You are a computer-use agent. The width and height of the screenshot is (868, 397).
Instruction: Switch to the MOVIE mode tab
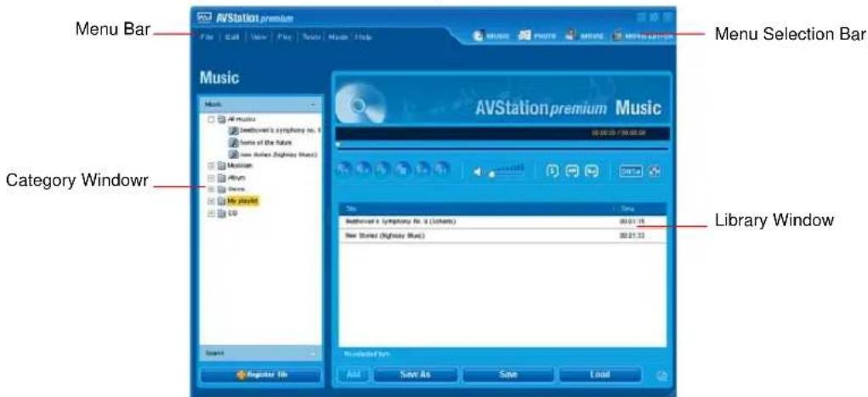[x=583, y=37]
